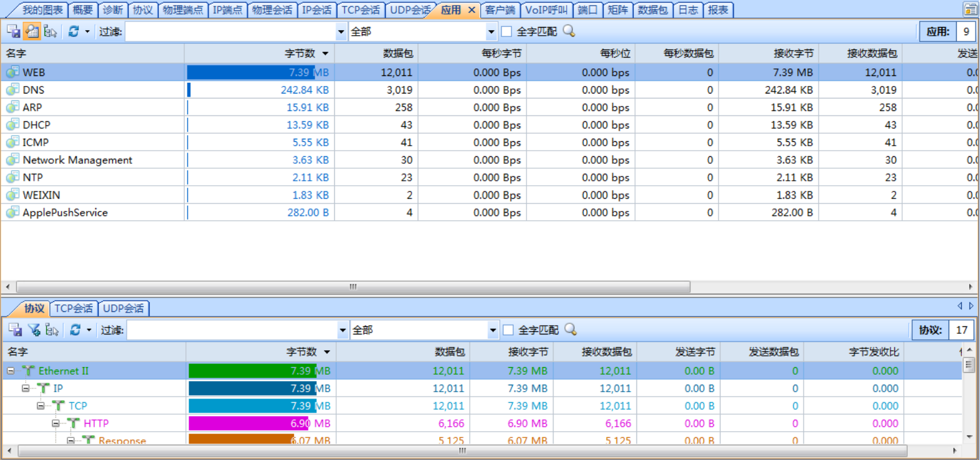
Task: Click the top pane horizontal scrollbar thumb
Action: pyautogui.click(x=353, y=287)
